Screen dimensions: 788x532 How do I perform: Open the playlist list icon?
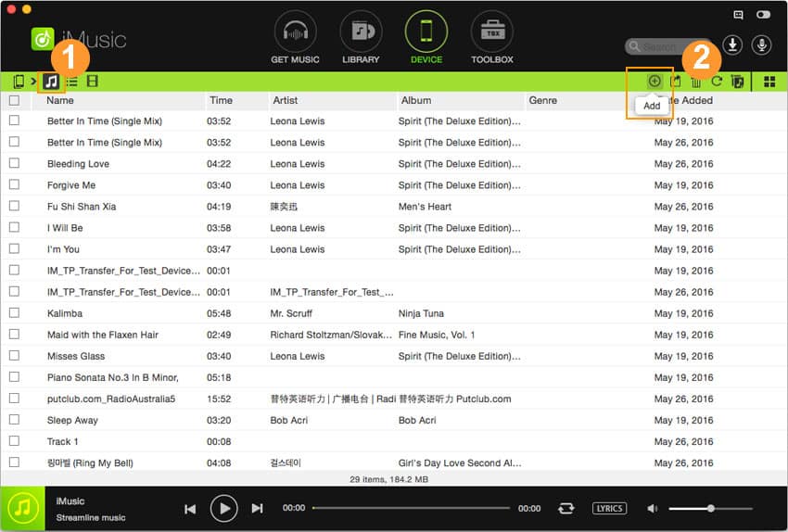72,82
